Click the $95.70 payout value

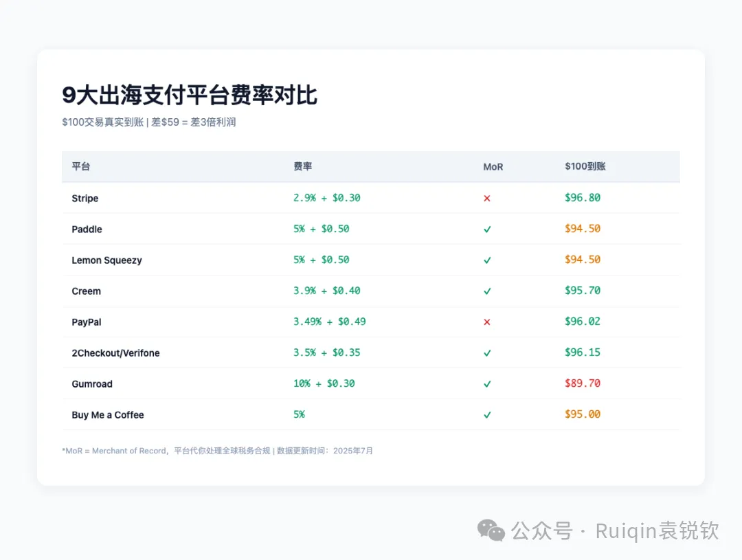tap(583, 291)
